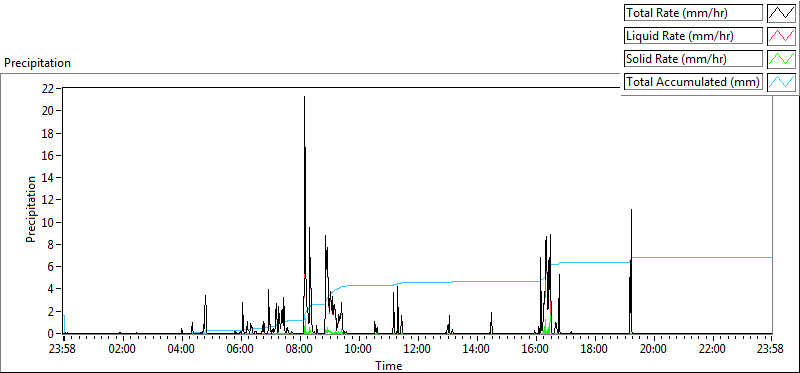Click the Liquid Rate red plot icon
Viewport: 800px width, 373px height.
[x=782, y=36]
